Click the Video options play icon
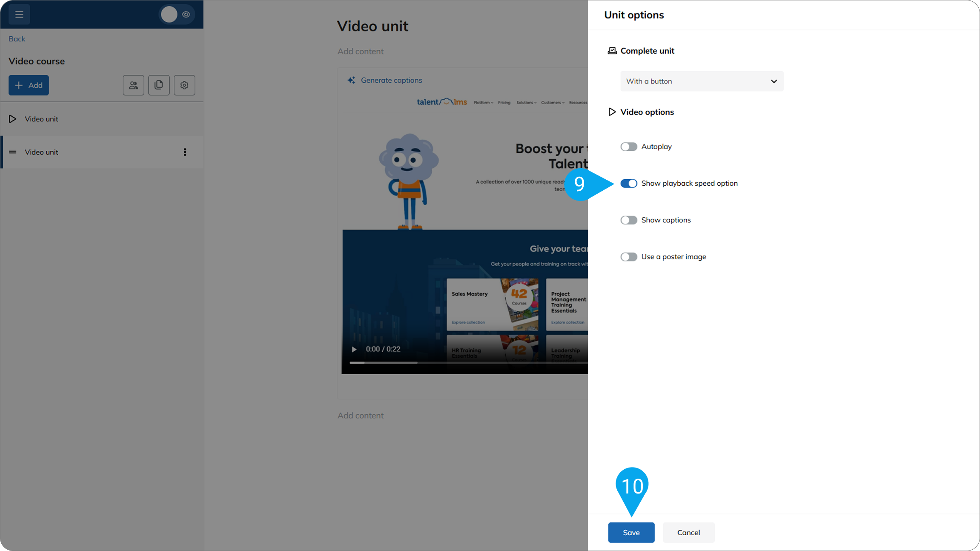The image size is (980, 551). point(612,112)
